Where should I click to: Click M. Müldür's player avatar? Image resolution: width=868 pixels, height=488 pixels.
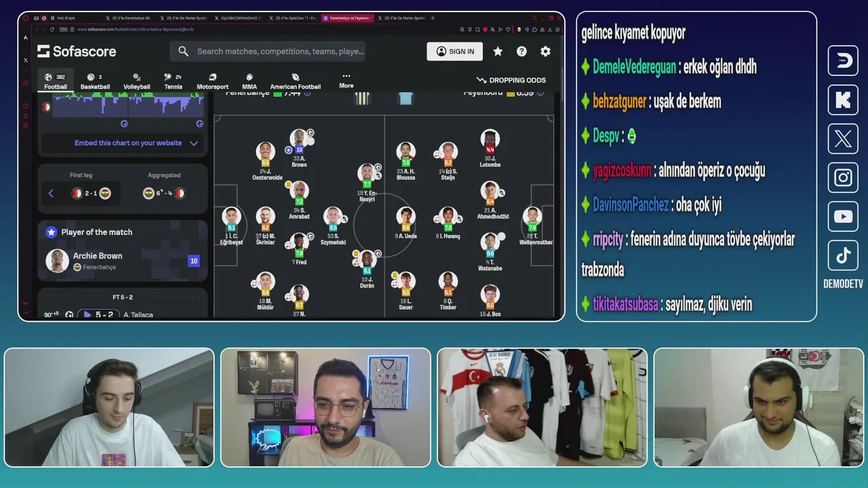pos(265,282)
